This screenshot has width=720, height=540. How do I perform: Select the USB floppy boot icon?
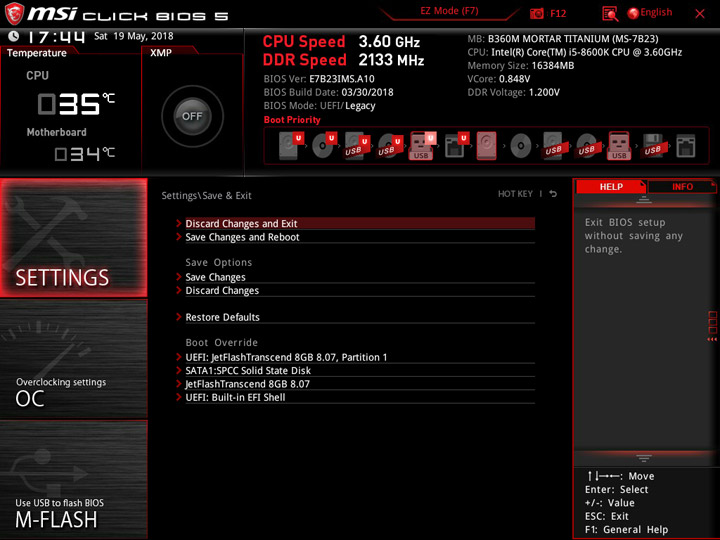tap(652, 146)
